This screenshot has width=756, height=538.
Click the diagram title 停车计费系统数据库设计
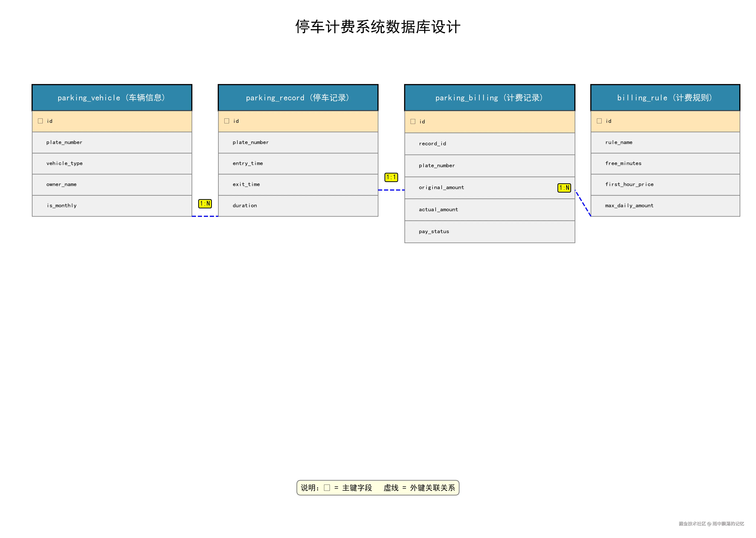(x=378, y=27)
